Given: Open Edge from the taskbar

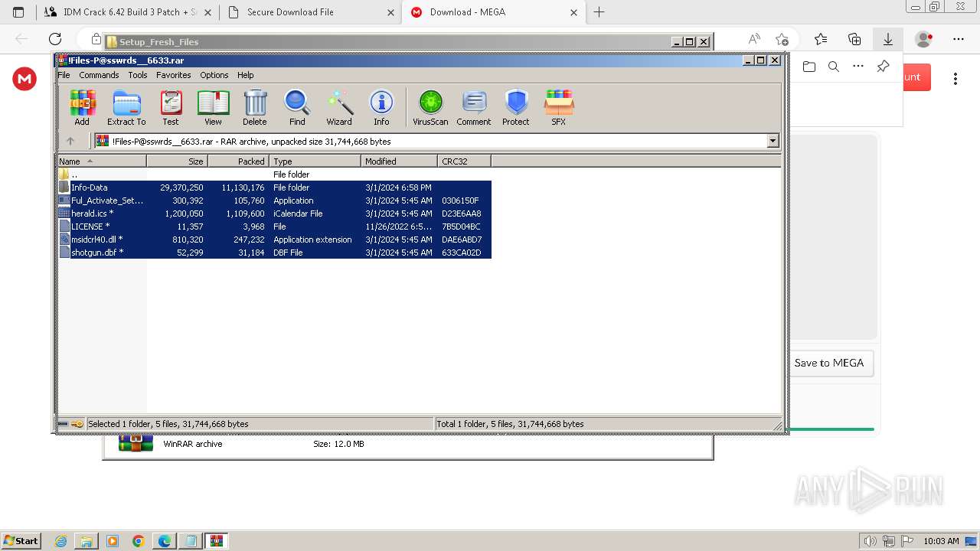Looking at the screenshot, I should tap(165, 541).
